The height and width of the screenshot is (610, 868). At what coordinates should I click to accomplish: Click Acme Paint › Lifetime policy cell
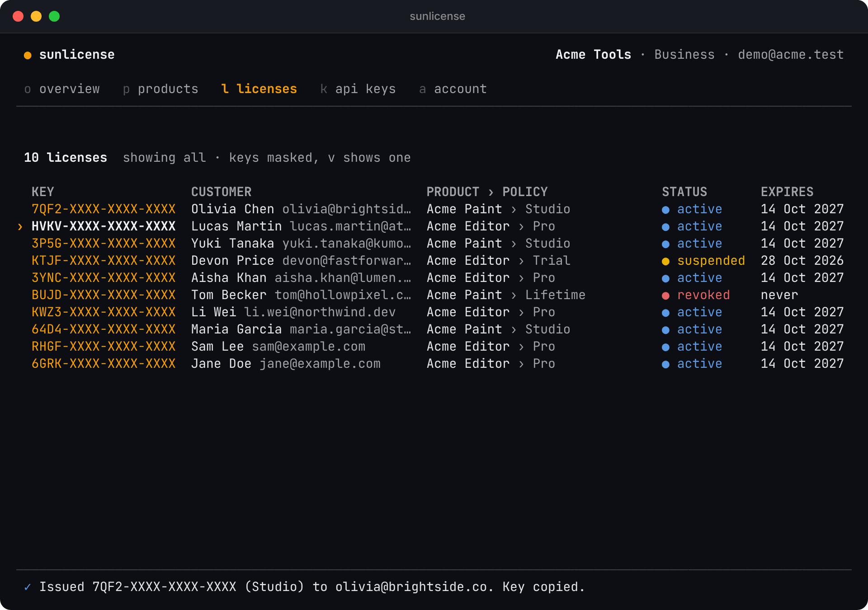point(506,295)
